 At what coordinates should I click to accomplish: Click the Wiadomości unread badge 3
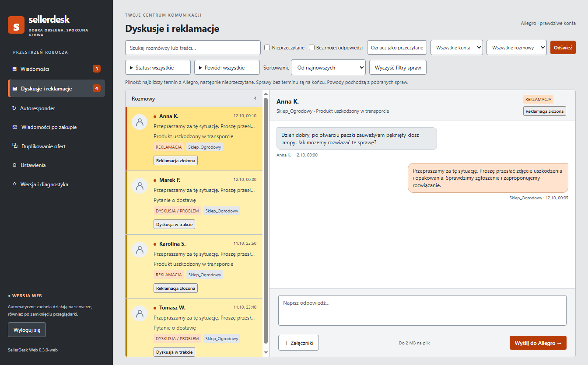click(x=97, y=69)
